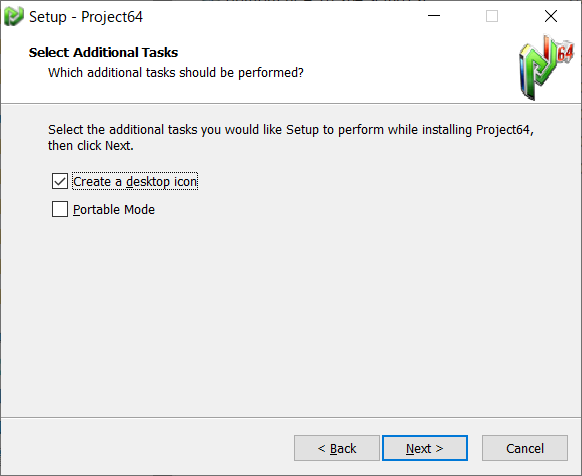Click the large PJ64 logo in header

pyautogui.click(x=546, y=68)
